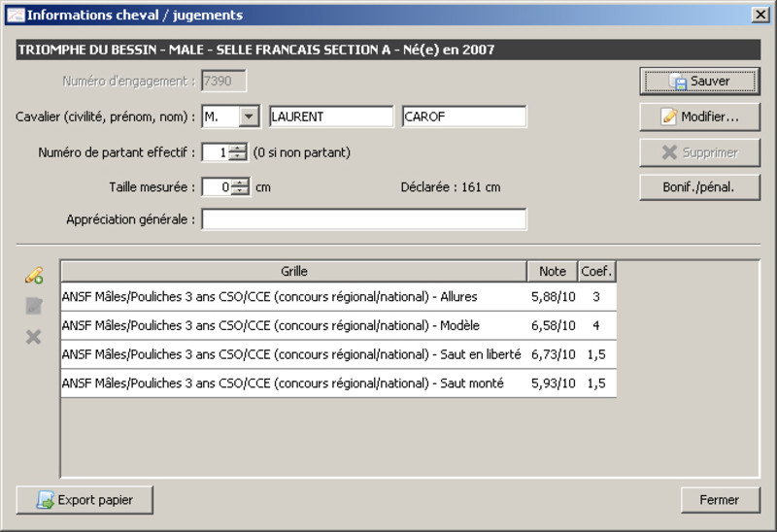This screenshot has width=777, height=532.
Task: Select the Saut monté judgement row
Action: pyautogui.click(x=338, y=382)
